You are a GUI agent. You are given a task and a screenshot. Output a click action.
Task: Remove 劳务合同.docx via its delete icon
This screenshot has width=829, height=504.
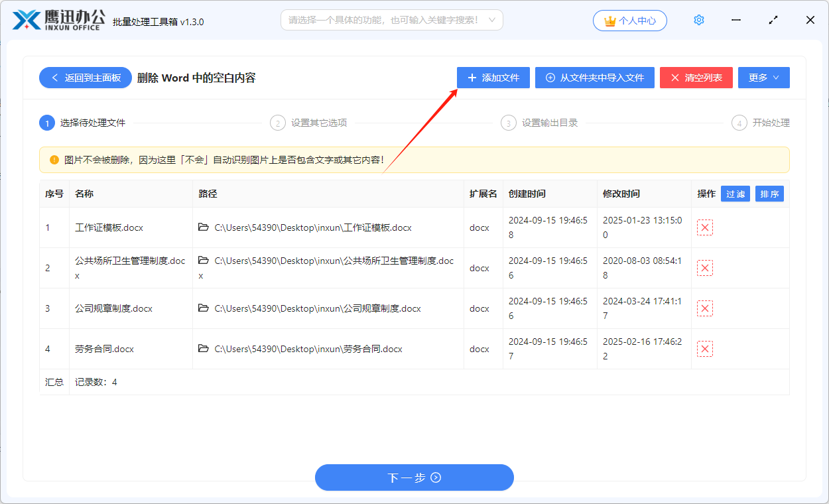coord(704,348)
